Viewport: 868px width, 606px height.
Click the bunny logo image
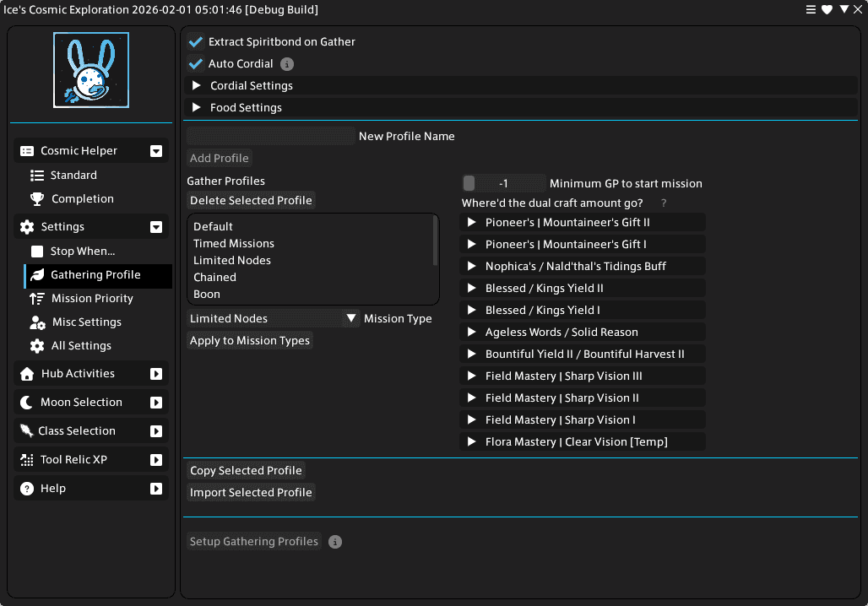(x=91, y=70)
